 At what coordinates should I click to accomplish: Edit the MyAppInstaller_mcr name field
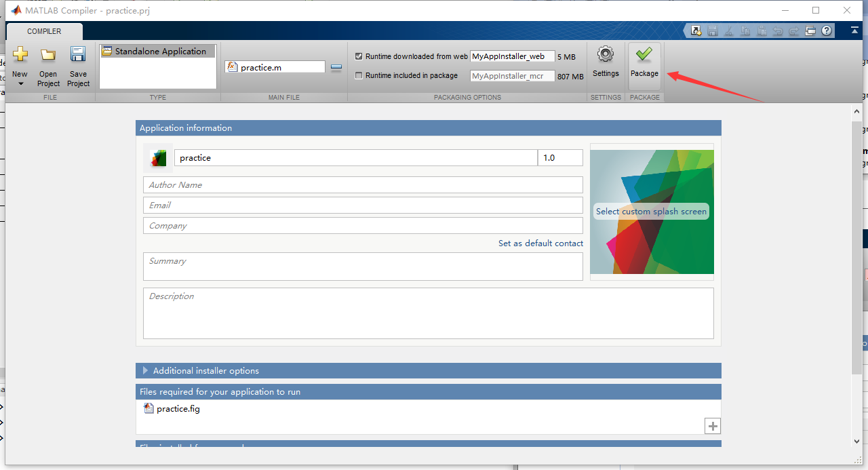click(x=512, y=76)
